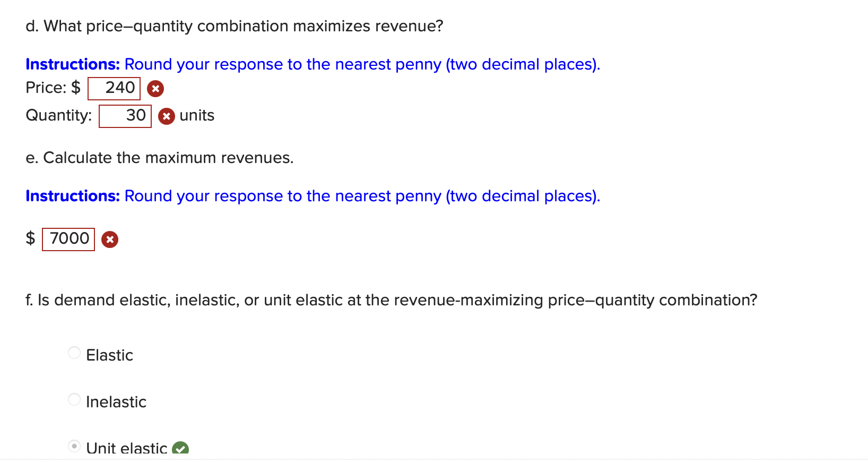The width and height of the screenshot is (868, 462).
Task: Click the Elastic option label text
Action: tap(109, 355)
